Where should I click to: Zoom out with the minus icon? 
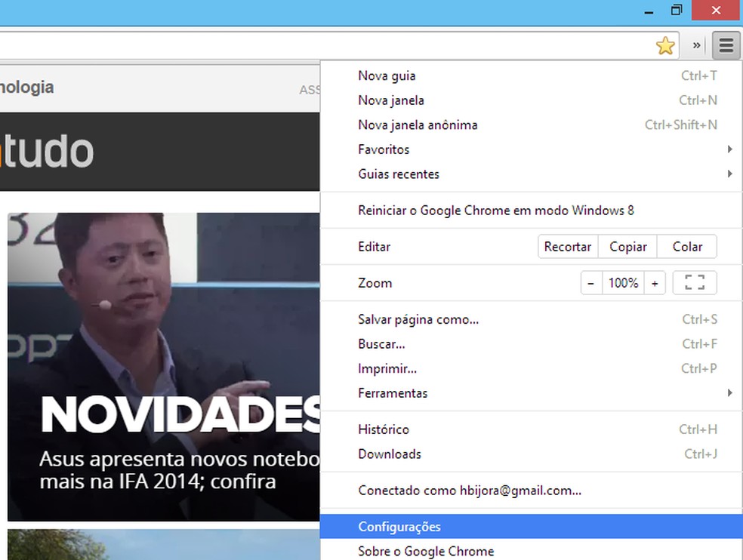click(x=590, y=282)
